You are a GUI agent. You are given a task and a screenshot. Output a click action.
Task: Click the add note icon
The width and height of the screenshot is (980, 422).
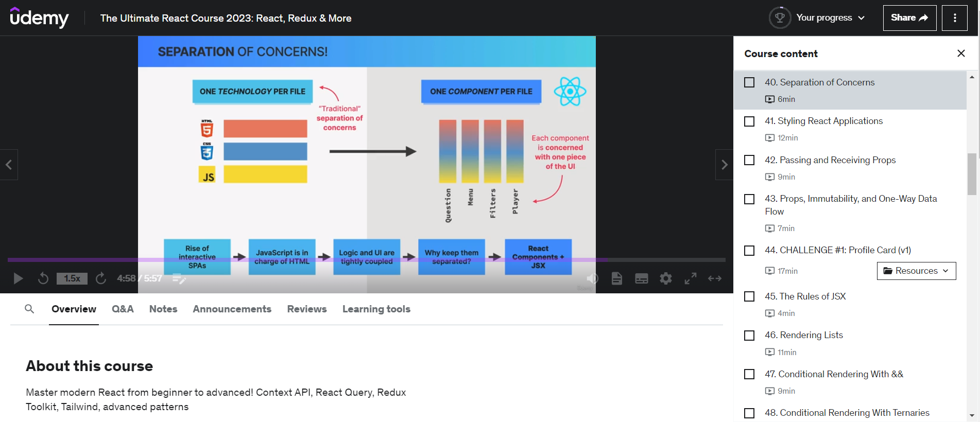pyautogui.click(x=179, y=279)
